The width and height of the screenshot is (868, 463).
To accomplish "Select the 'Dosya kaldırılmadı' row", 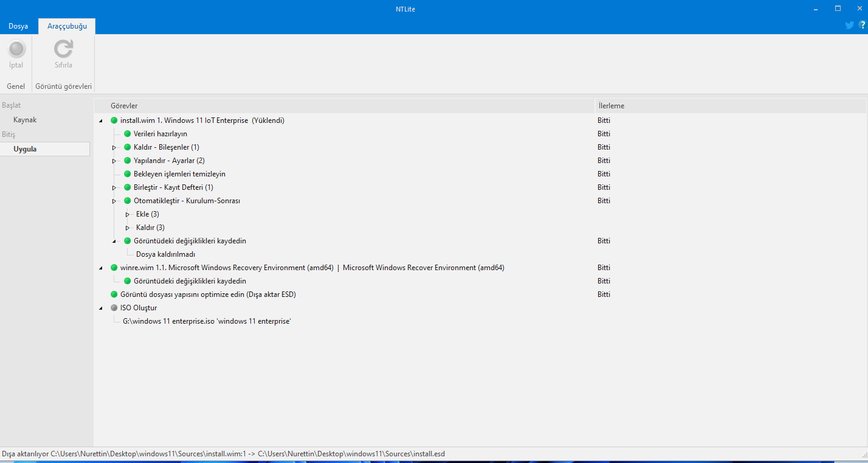I will pyautogui.click(x=165, y=254).
